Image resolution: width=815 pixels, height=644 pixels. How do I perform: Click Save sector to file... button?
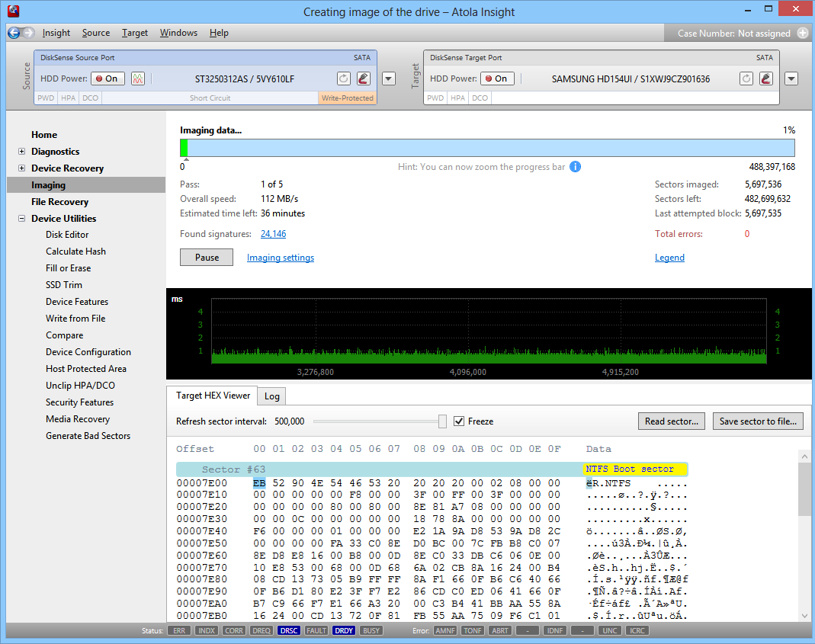pyautogui.click(x=758, y=421)
